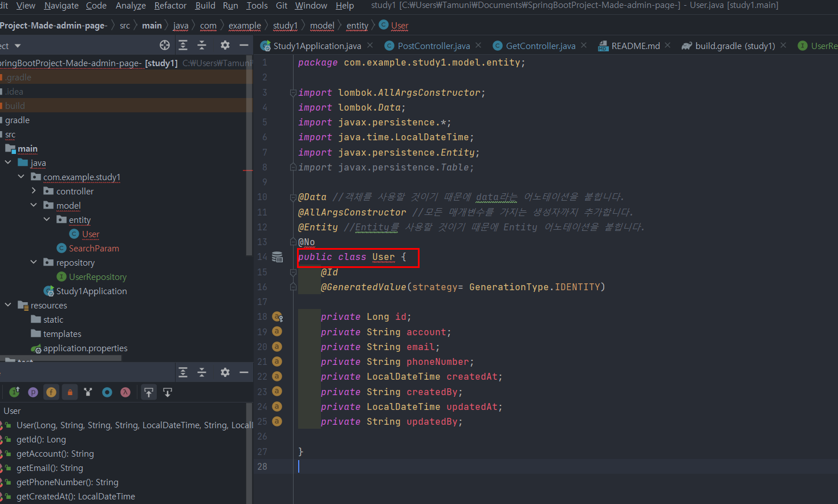Click Structure panel vertical scrollbar

pyautogui.click(x=249, y=453)
